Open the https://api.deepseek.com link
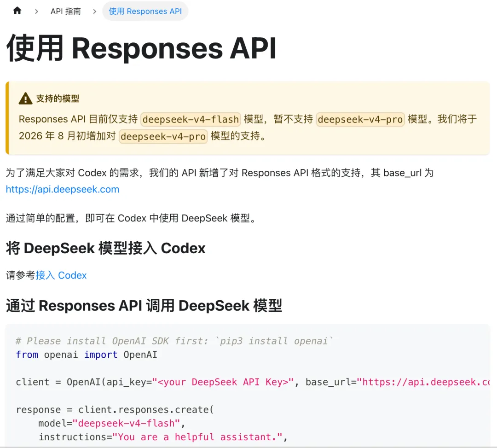This screenshot has width=497, height=448. [63, 189]
